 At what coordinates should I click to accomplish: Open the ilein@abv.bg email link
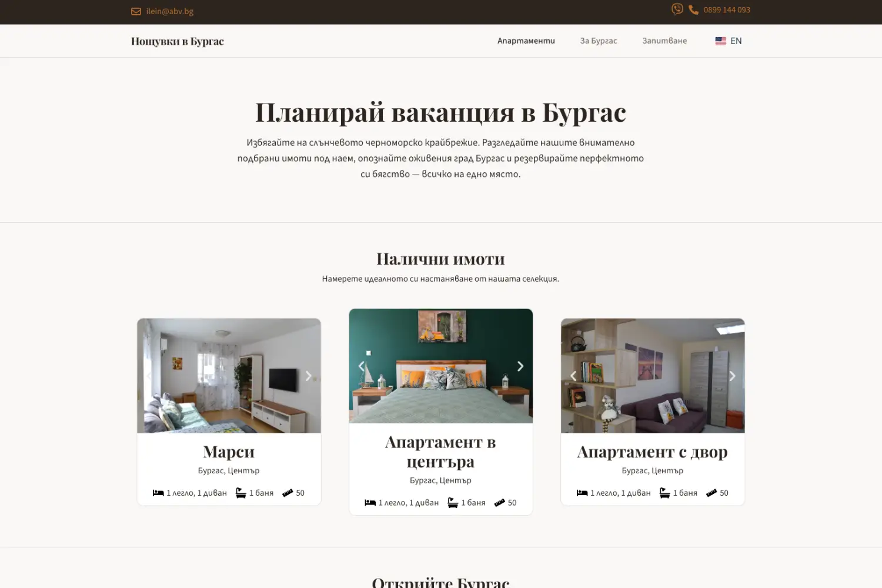tap(169, 11)
